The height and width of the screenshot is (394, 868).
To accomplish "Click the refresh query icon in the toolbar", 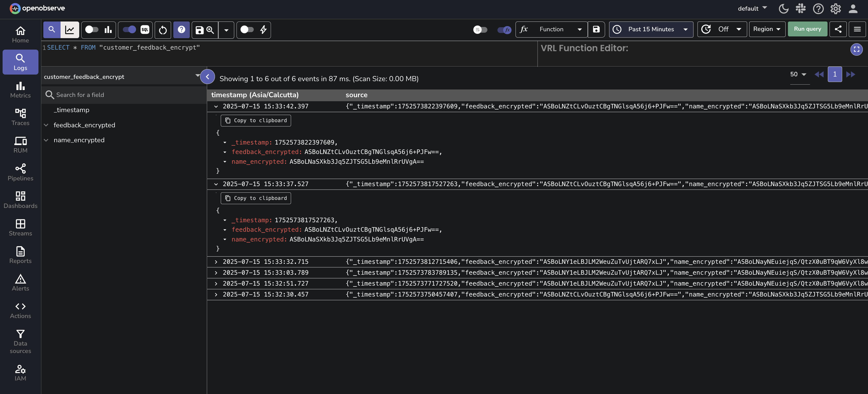I will 163,30.
